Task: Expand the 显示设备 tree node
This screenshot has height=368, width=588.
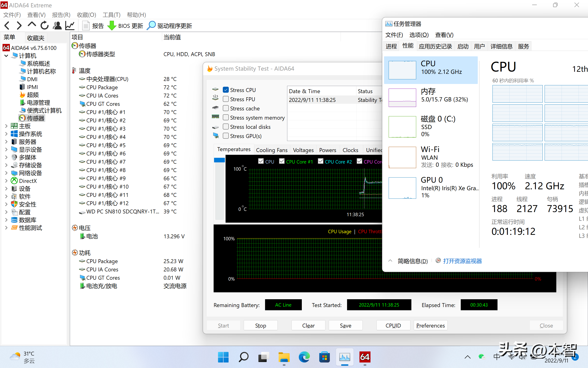Action: tap(6, 149)
